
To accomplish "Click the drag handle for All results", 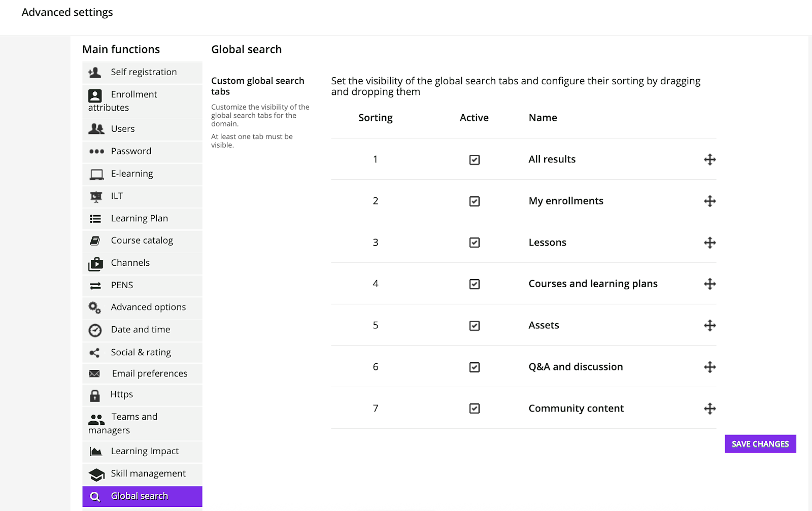I will 709,160.
